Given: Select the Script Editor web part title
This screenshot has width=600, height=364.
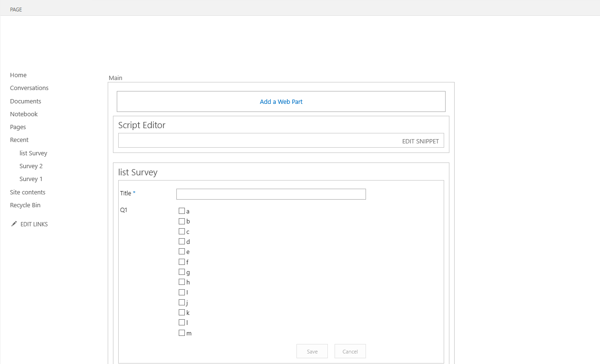Looking at the screenshot, I should tap(142, 125).
